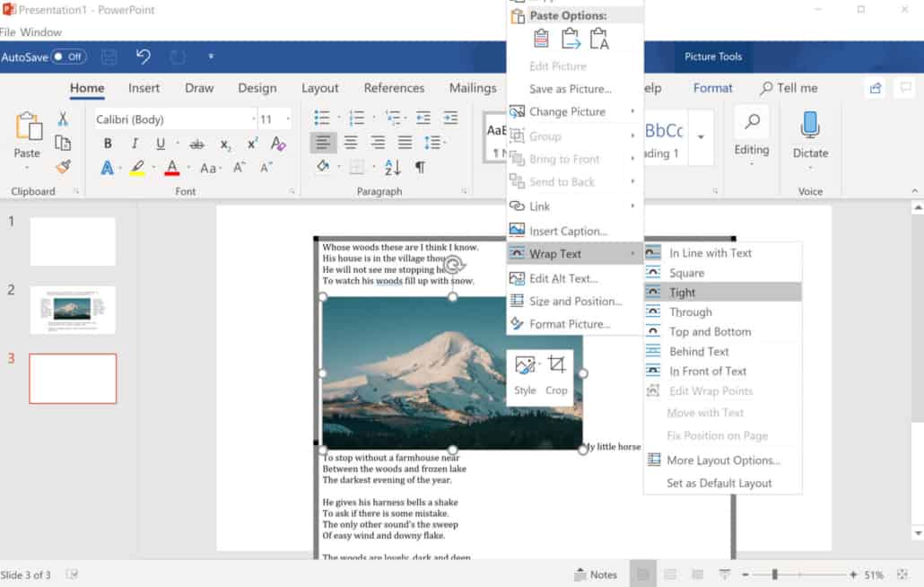Viewport: 924px width, 587px height.
Task: Select the Crop icon on the floating toolbar
Action: (556, 363)
